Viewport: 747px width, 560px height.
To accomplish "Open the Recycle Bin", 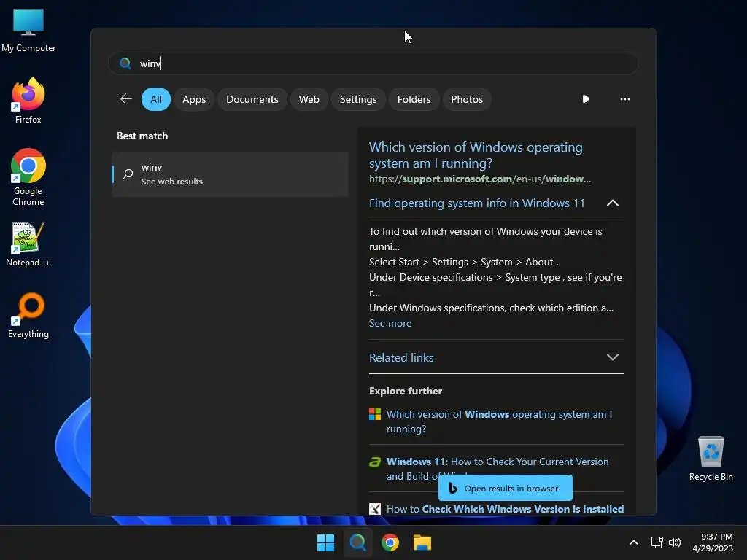I will coord(711,458).
